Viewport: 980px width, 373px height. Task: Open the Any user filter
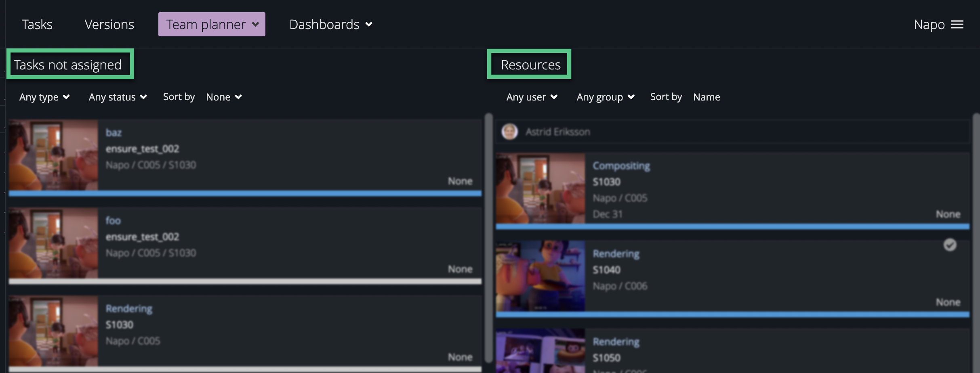coord(532,97)
